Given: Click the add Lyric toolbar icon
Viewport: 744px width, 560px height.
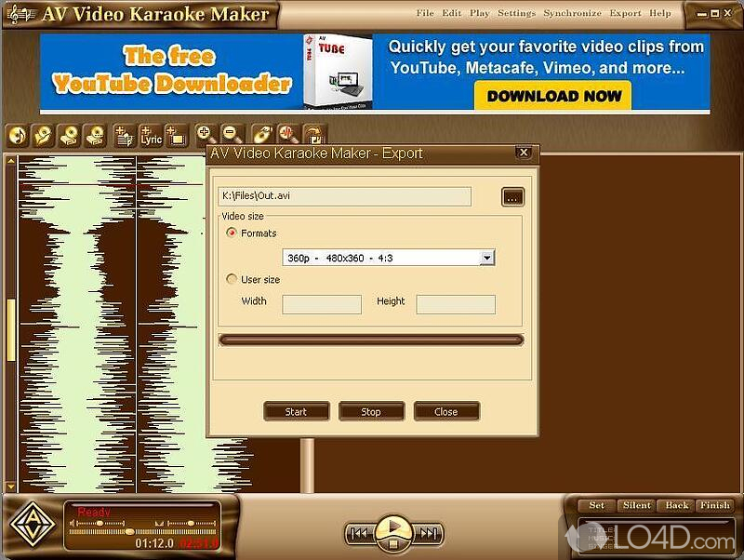Looking at the screenshot, I should point(151,136).
